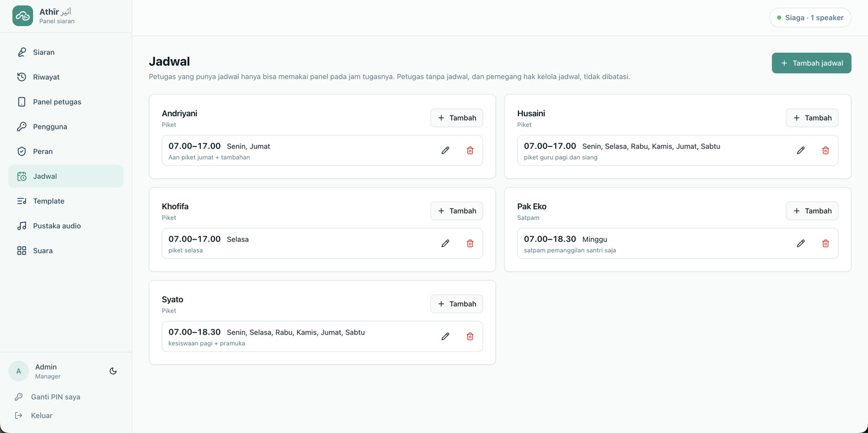Open the Template page
The width and height of the screenshot is (868, 433).
66,201
